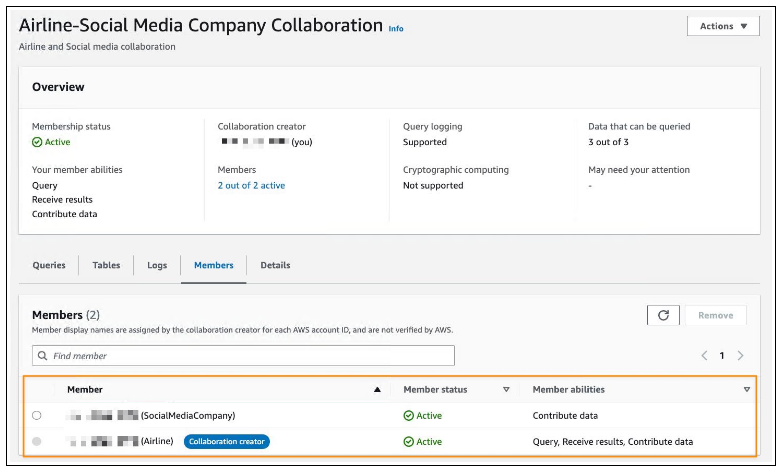782x470 pixels.
Task: Open the Logs tab
Action: click(x=157, y=265)
